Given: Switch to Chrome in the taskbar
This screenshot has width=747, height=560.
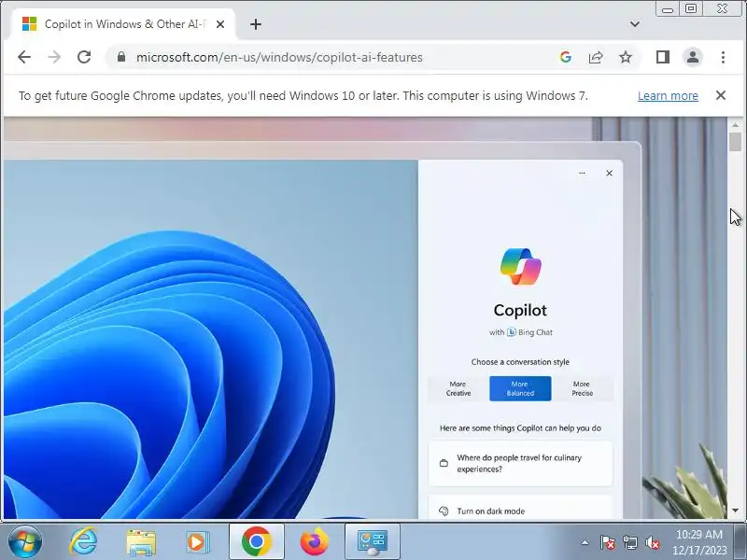Looking at the screenshot, I should 256,541.
